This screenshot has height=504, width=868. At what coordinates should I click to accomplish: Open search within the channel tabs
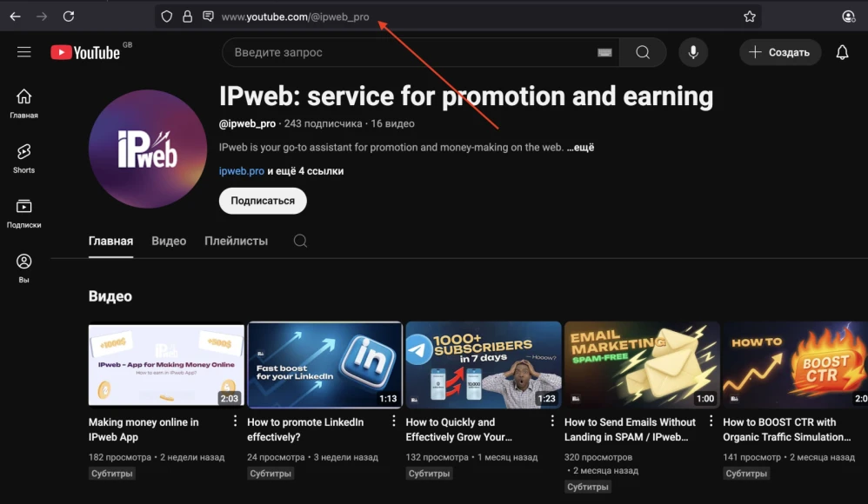[x=300, y=241]
